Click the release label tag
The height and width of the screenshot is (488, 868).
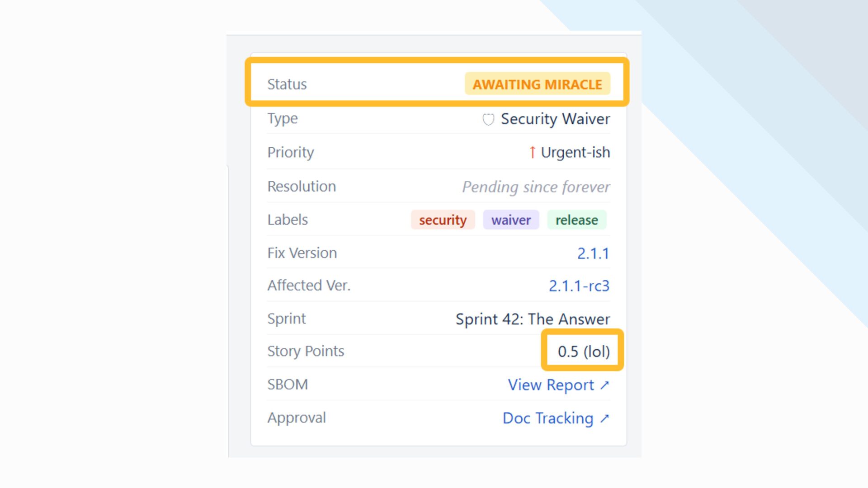pos(576,220)
